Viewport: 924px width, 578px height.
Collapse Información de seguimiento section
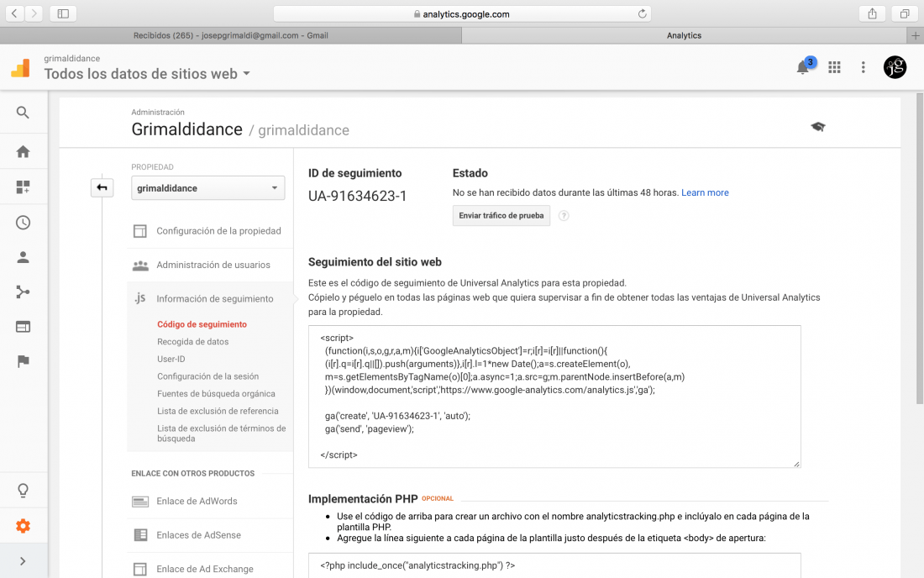210,299
